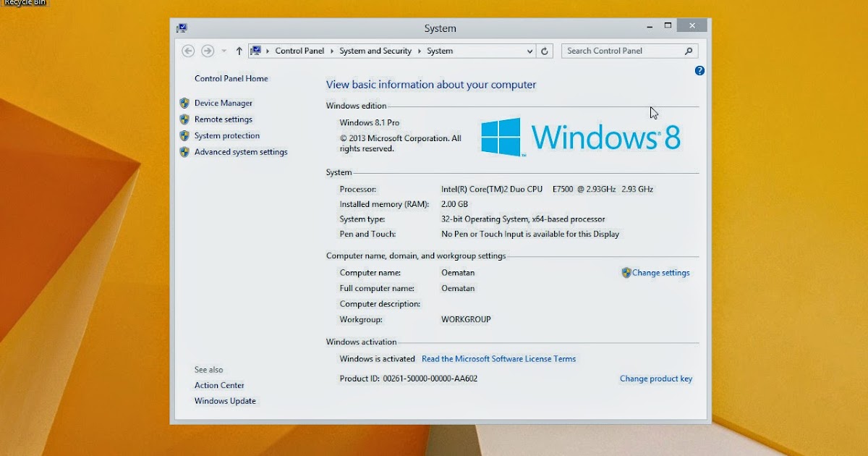Maximize the System window
This screenshot has width=868, height=456.
pyautogui.click(x=668, y=25)
